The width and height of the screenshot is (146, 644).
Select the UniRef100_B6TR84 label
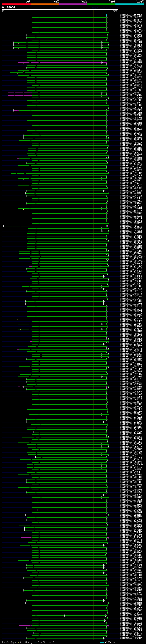[131, 372]
